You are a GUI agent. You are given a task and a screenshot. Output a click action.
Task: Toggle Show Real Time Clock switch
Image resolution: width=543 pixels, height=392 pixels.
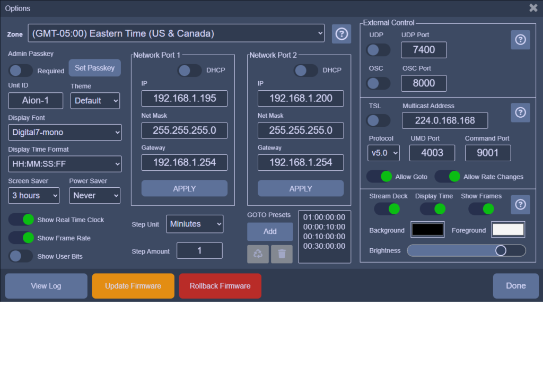click(x=21, y=220)
